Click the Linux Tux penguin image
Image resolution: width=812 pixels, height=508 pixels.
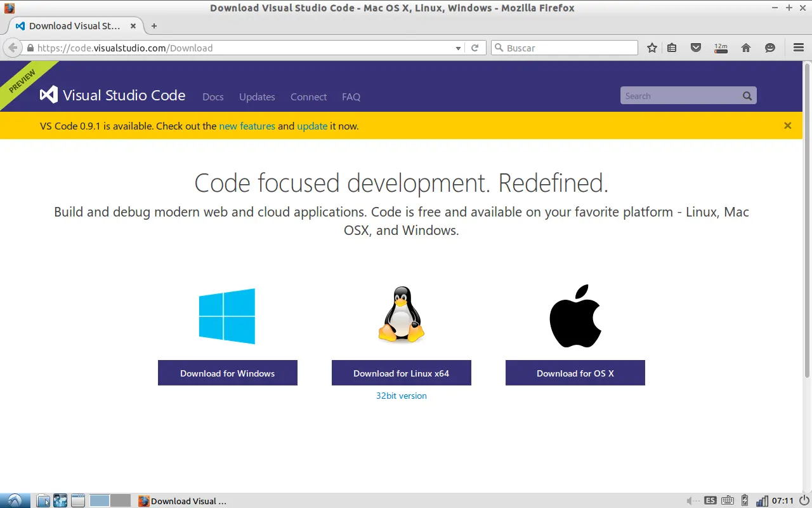click(x=401, y=315)
